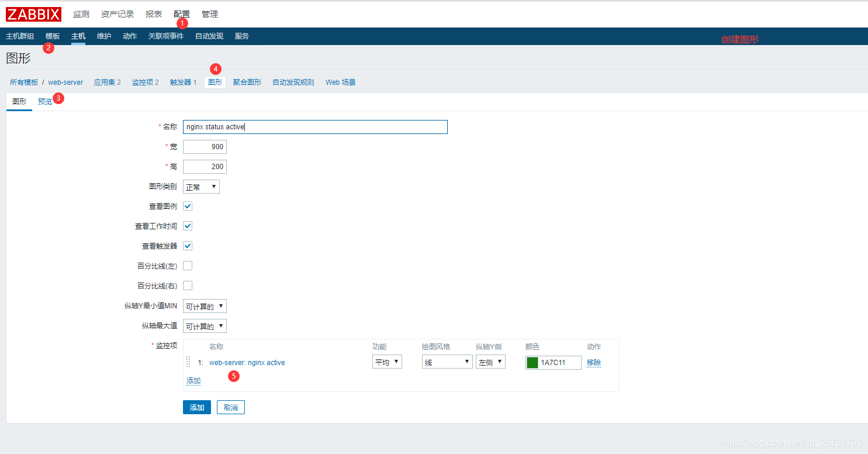Click 移除 to remove the item

coord(594,363)
